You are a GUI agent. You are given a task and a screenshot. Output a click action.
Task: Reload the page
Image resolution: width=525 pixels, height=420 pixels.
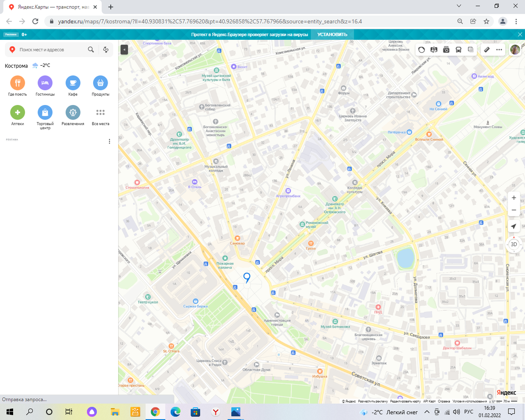35,21
